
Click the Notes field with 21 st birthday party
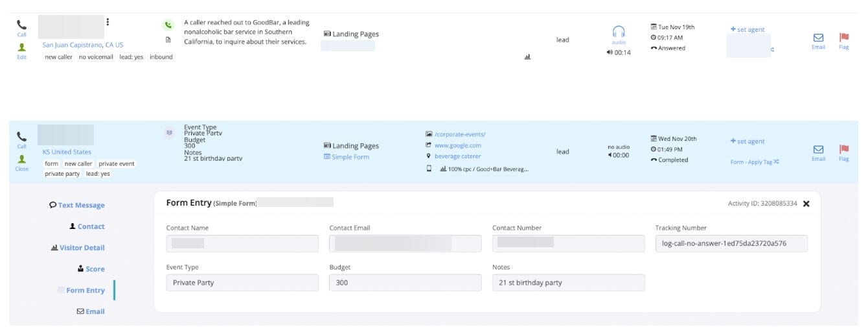[568, 283]
